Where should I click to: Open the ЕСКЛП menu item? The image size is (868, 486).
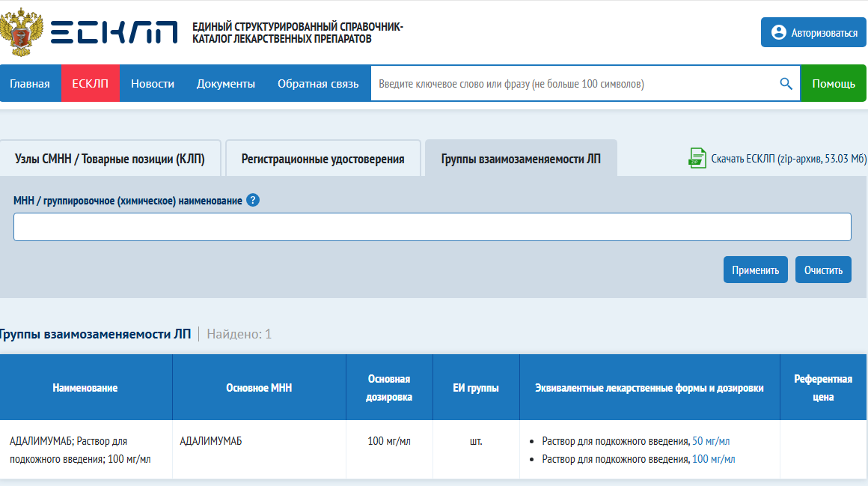click(x=91, y=84)
